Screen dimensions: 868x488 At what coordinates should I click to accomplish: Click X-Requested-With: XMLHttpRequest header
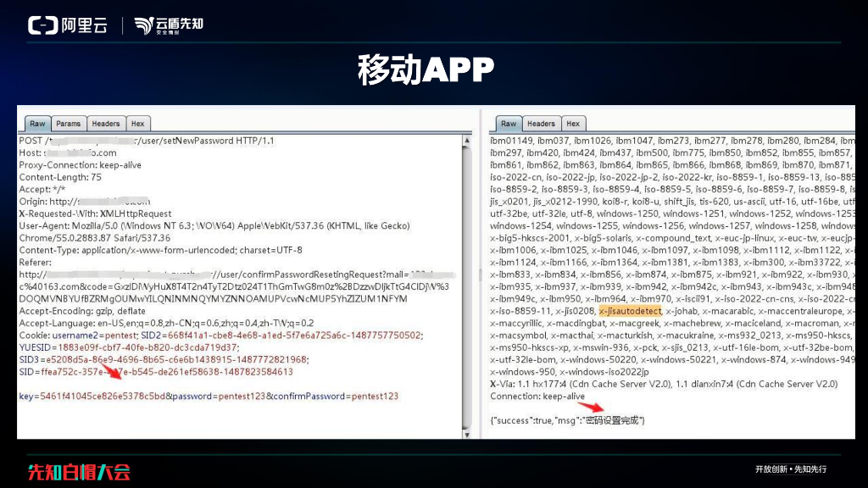(95, 213)
